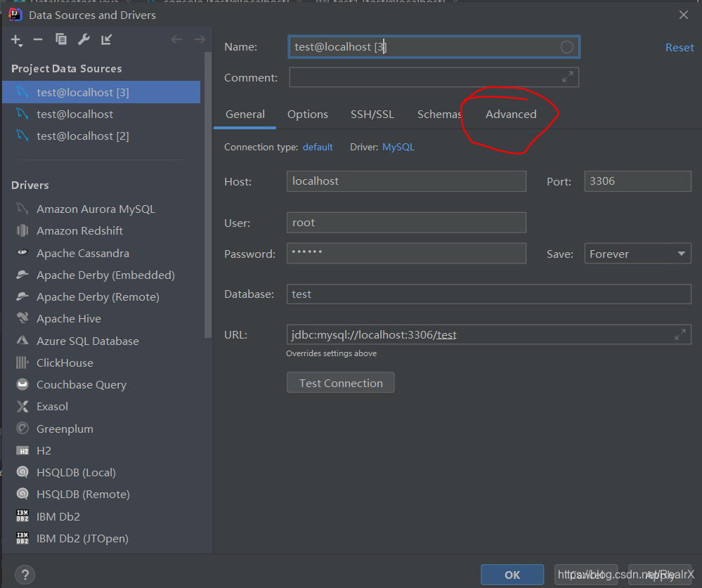Click the Password field
The height and width of the screenshot is (588, 702).
coord(406,254)
